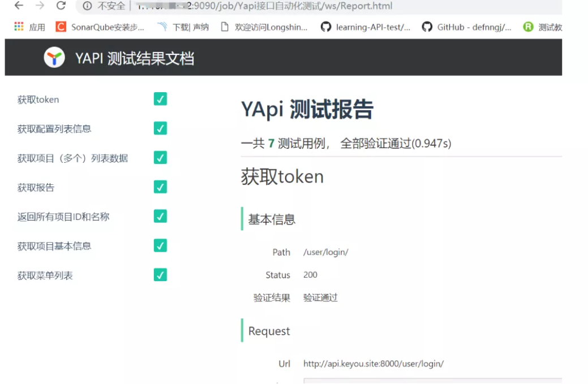
Task: Click the browser forward arrow
Action: (x=40, y=6)
